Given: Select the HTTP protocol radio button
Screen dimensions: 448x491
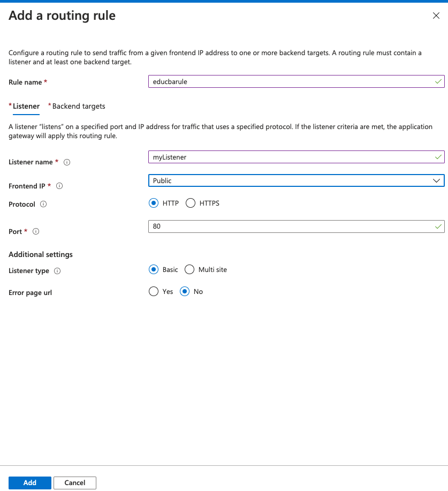Looking at the screenshot, I should tap(154, 203).
